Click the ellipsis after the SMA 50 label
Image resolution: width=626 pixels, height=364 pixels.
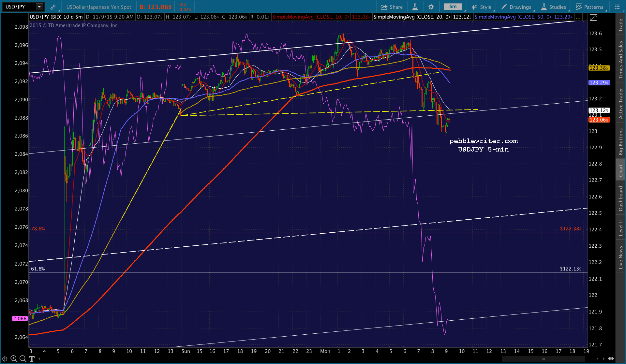pos(578,17)
